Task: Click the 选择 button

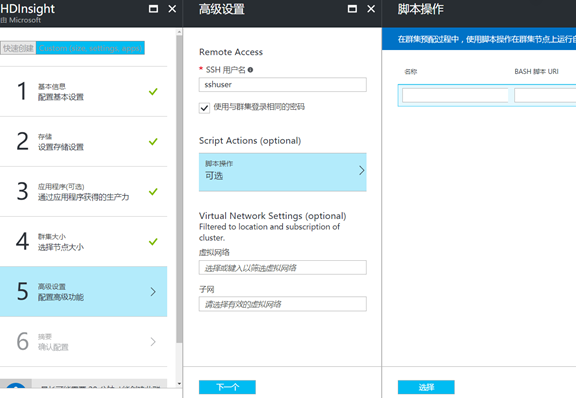Action: (x=426, y=387)
